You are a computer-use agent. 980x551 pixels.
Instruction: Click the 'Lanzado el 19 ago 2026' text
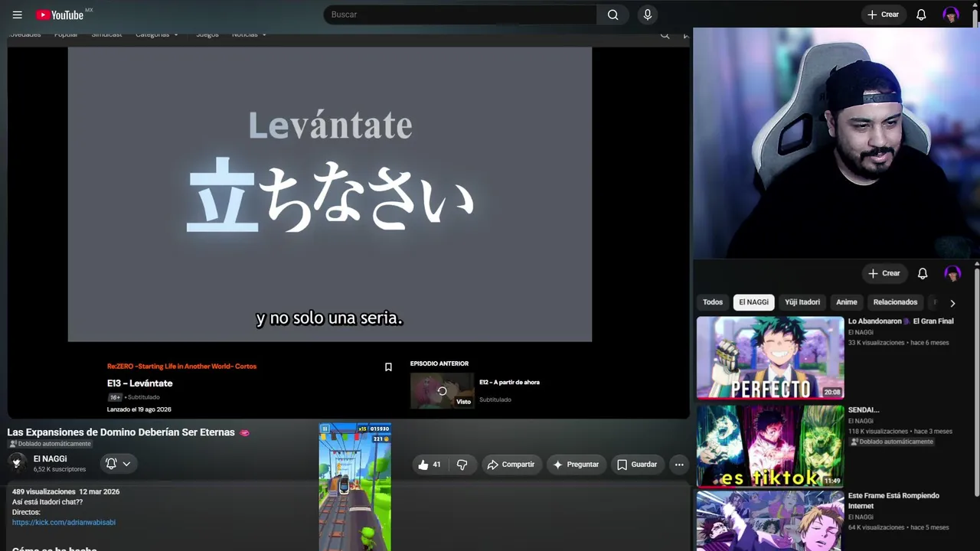139,410
